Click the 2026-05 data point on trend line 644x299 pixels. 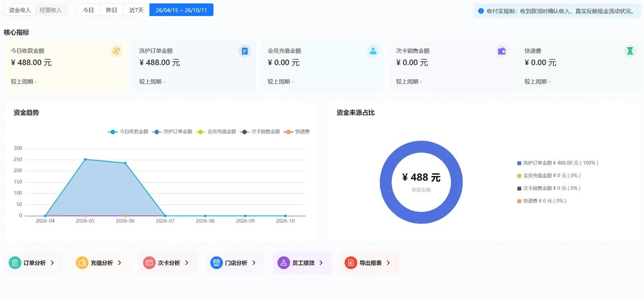click(85, 160)
